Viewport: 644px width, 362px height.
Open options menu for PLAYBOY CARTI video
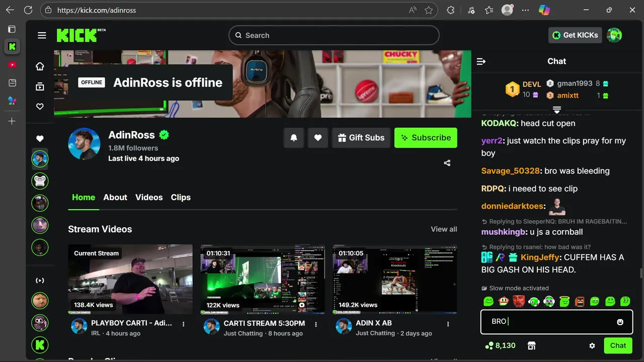(184, 324)
